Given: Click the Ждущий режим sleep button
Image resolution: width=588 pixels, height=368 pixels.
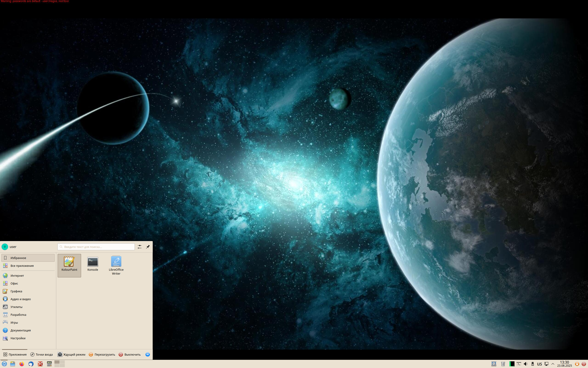Looking at the screenshot, I should pyautogui.click(x=71, y=354).
